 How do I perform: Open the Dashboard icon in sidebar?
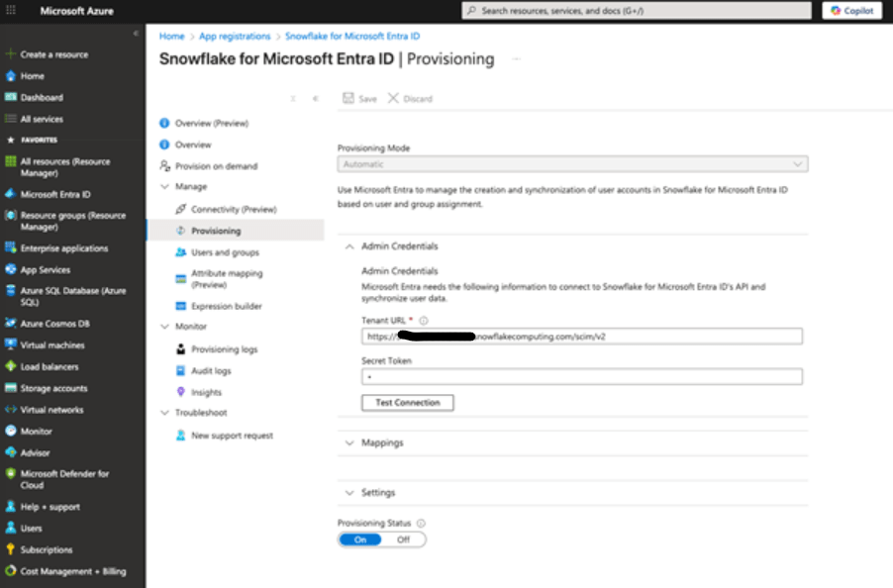(x=10, y=97)
